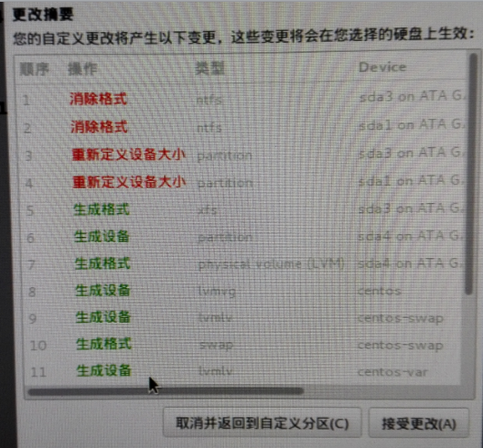Click the partition type in row 3
483x448 pixels.
click(x=224, y=155)
